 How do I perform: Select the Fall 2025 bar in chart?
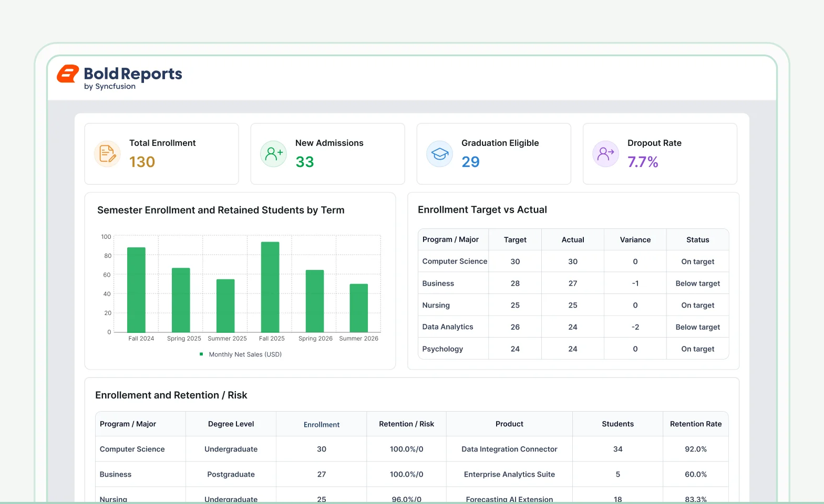(x=270, y=287)
